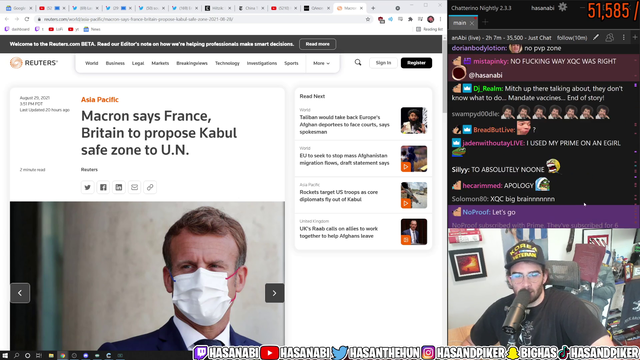This screenshot has width=640, height=360.
Task: Share the article by email icon
Action: [134, 187]
